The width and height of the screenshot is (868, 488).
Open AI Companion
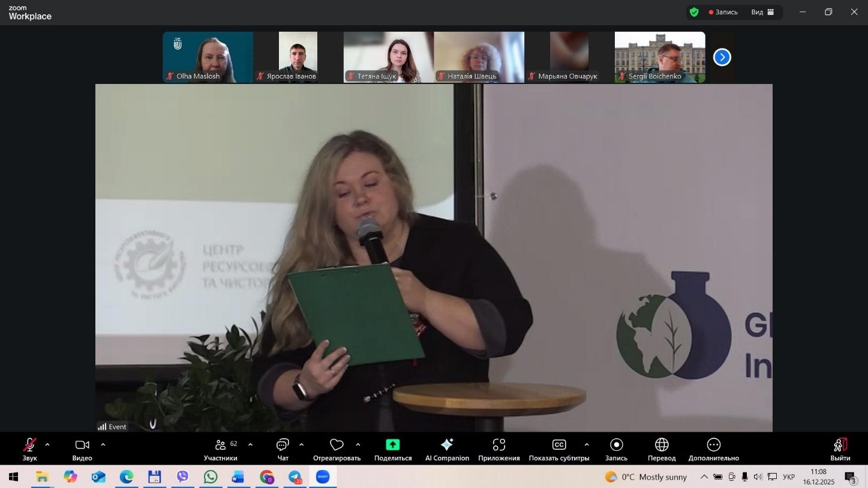point(447,445)
